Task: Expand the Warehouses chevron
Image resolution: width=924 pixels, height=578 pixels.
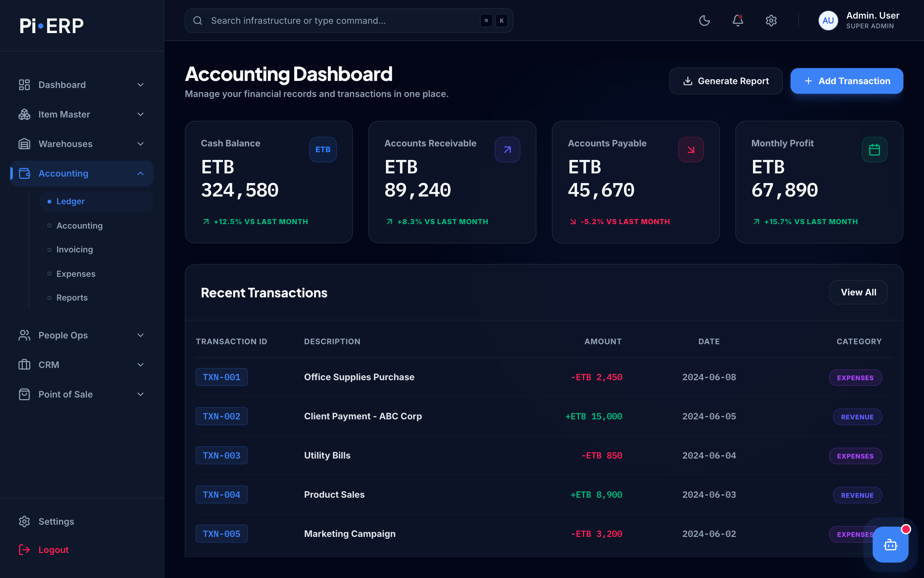Action: point(141,144)
